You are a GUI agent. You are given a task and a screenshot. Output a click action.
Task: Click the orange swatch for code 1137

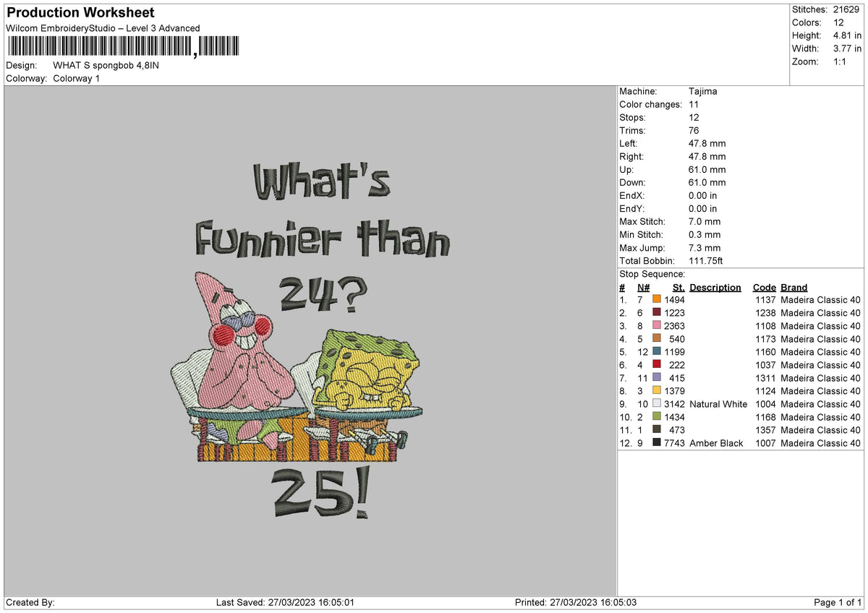(657, 299)
